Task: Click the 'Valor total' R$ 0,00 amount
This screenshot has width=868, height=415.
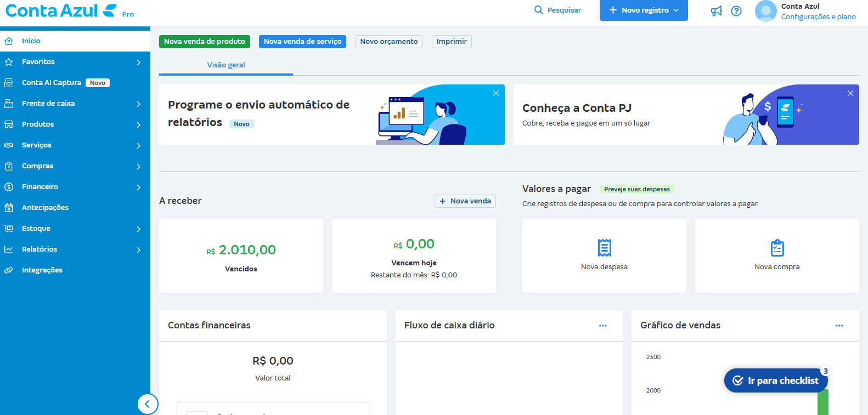Action: coord(273,361)
